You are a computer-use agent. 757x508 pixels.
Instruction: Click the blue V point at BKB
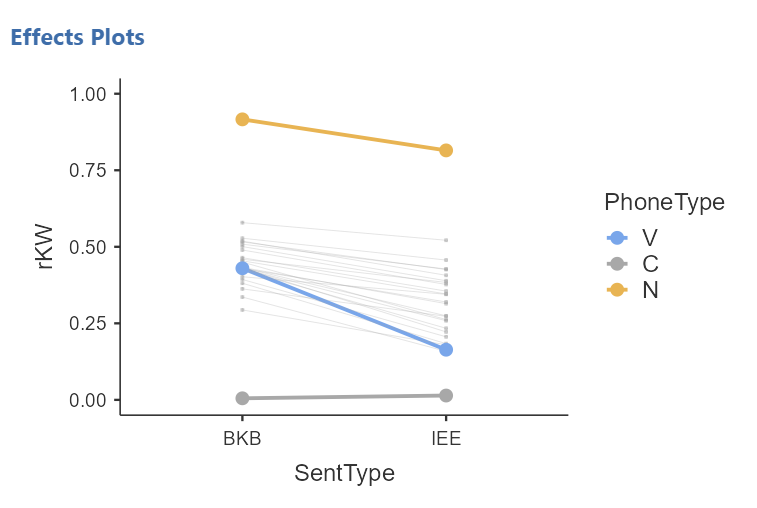[242, 268]
